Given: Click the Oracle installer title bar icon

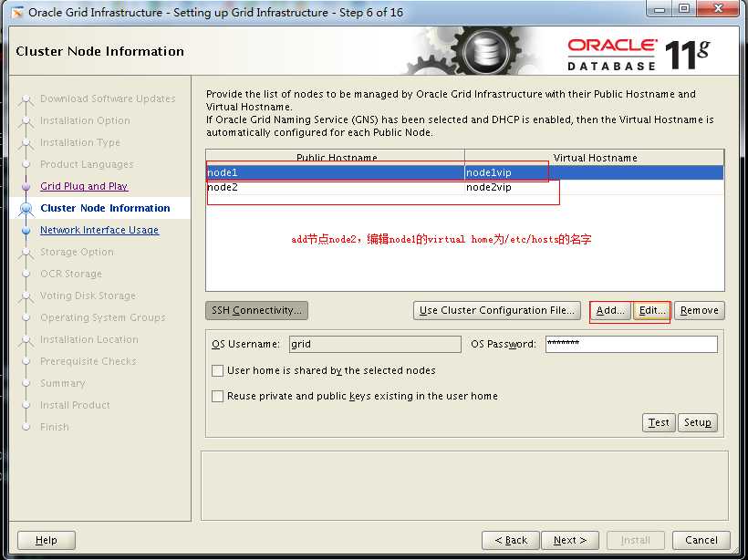Looking at the screenshot, I should (x=17, y=13).
